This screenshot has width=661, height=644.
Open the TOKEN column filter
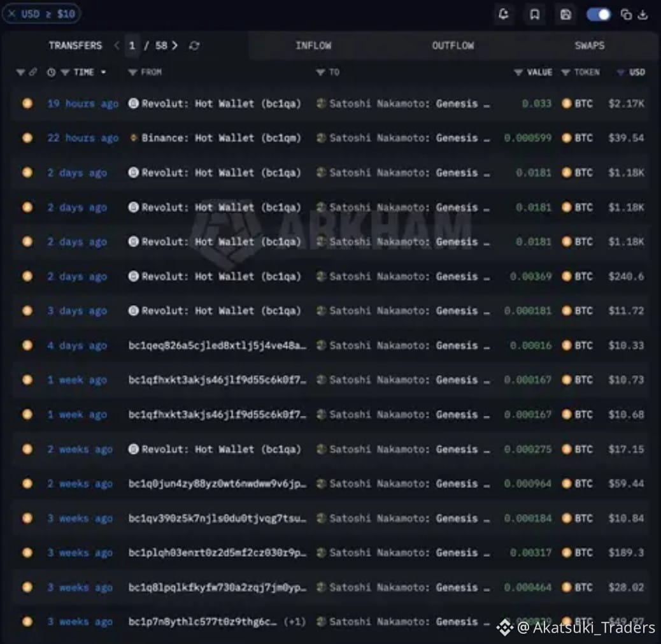point(565,73)
